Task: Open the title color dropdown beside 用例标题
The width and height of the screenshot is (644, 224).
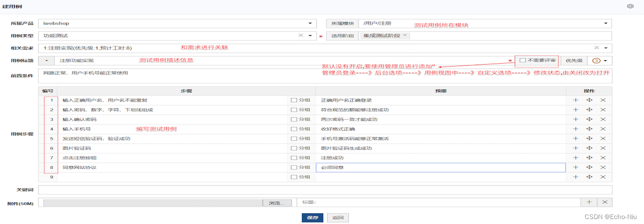Action: click(x=46, y=60)
